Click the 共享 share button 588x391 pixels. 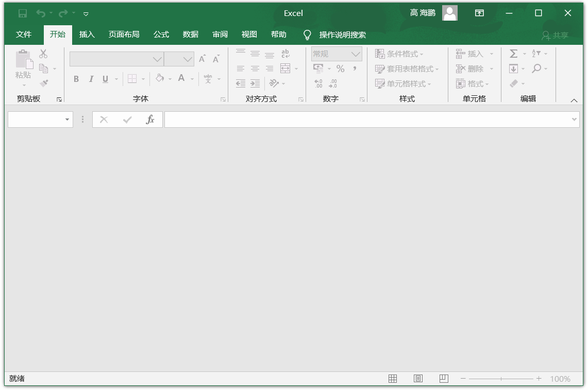pyautogui.click(x=556, y=35)
